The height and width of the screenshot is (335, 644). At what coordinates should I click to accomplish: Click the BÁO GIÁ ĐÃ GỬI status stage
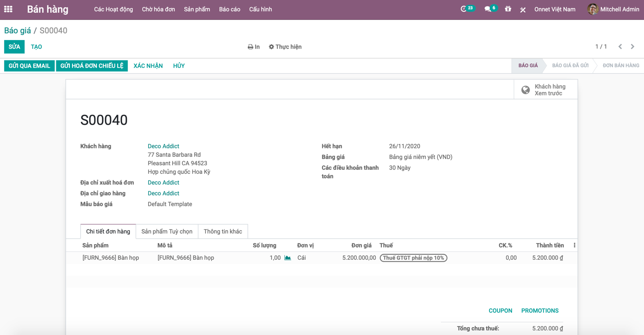tap(570, 66)
